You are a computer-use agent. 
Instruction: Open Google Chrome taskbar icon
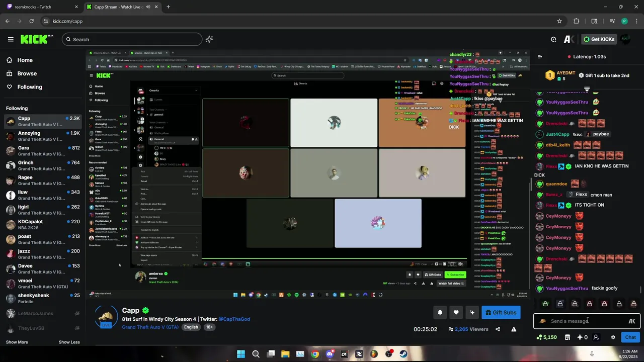(315, 354)
